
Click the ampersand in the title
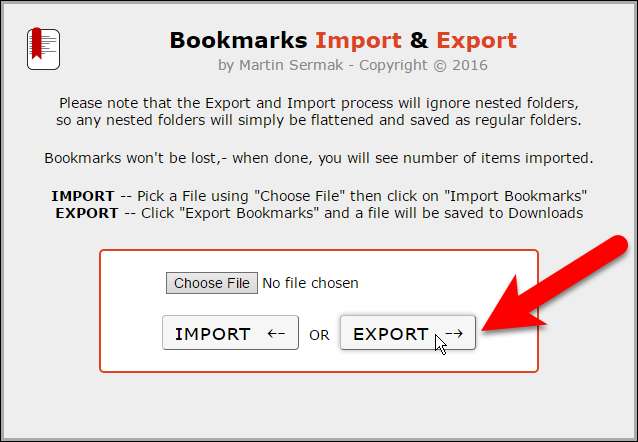point(419,40)
